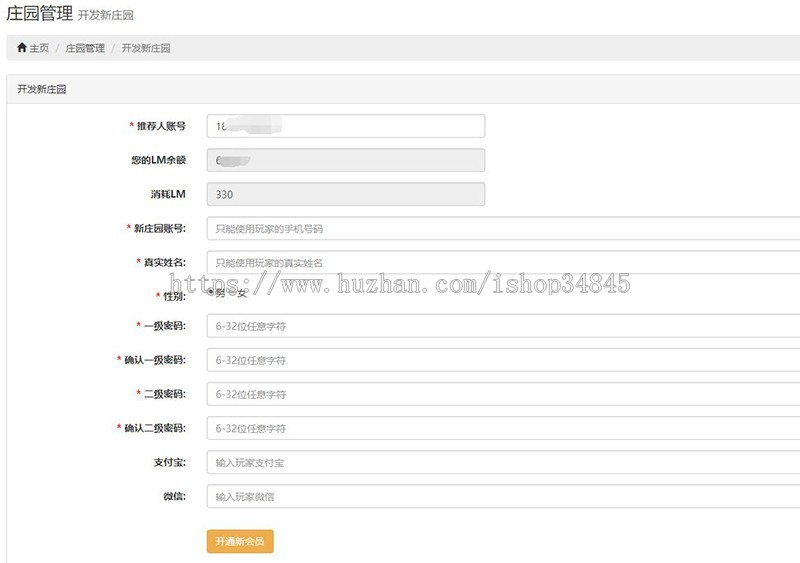The height and width of the screenshot is (563, 800).
Task: Focus the 新庄园账号 phone number field
Action: (x=503, y=229)
